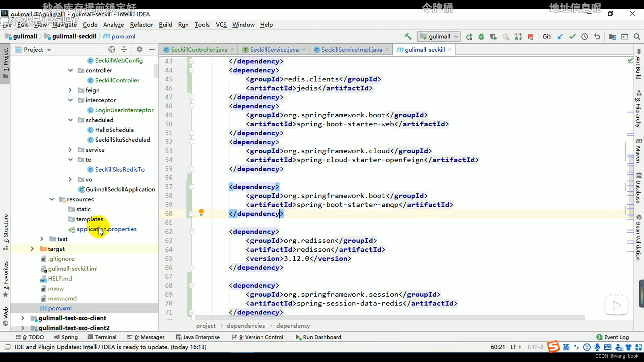The width and height of the screenshot is (644, 362).
Task: Collapse the controller folder
Action: (70, 70)
